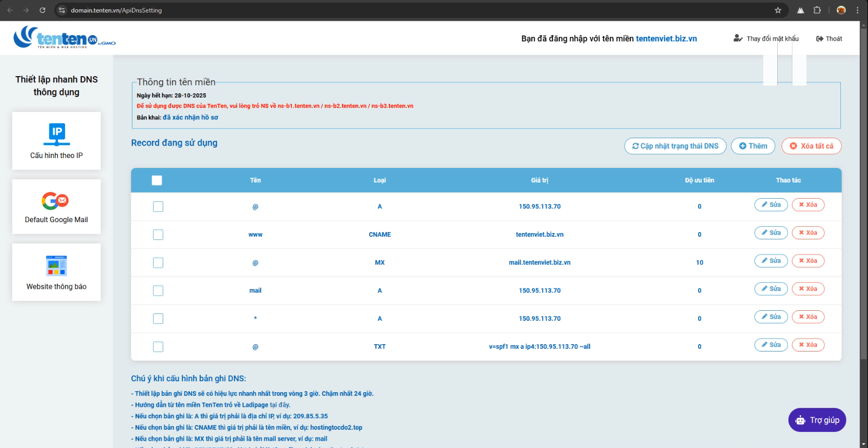This screenshot has height=448, width=868.
Task: Tick the checkbox for the mail A record
Action: pyautogui.click(x=158, y=290)
